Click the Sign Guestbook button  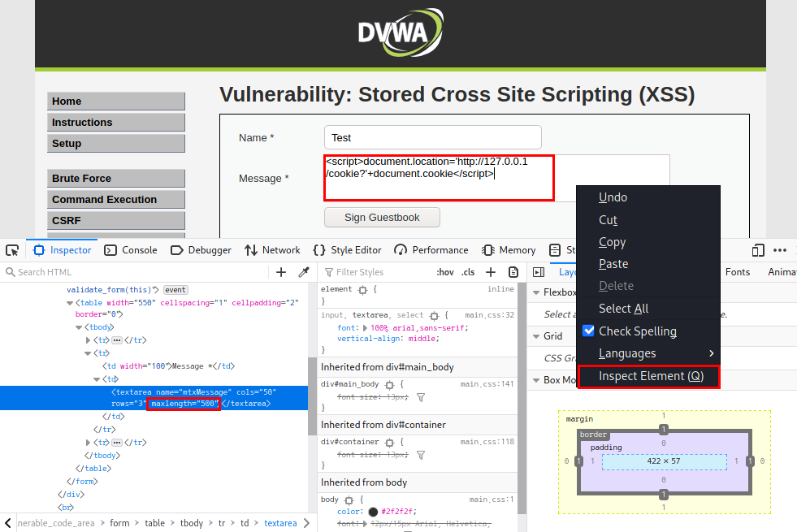coord(382,218)
